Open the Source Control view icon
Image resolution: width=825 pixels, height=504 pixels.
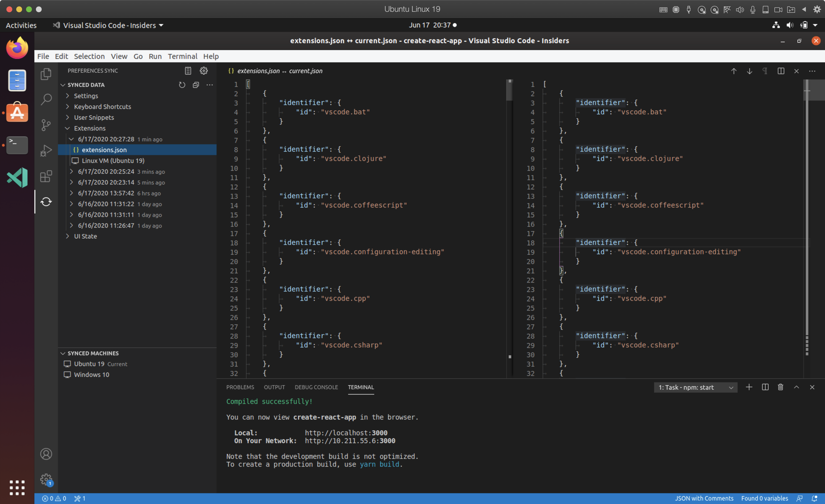click(46, 125)
